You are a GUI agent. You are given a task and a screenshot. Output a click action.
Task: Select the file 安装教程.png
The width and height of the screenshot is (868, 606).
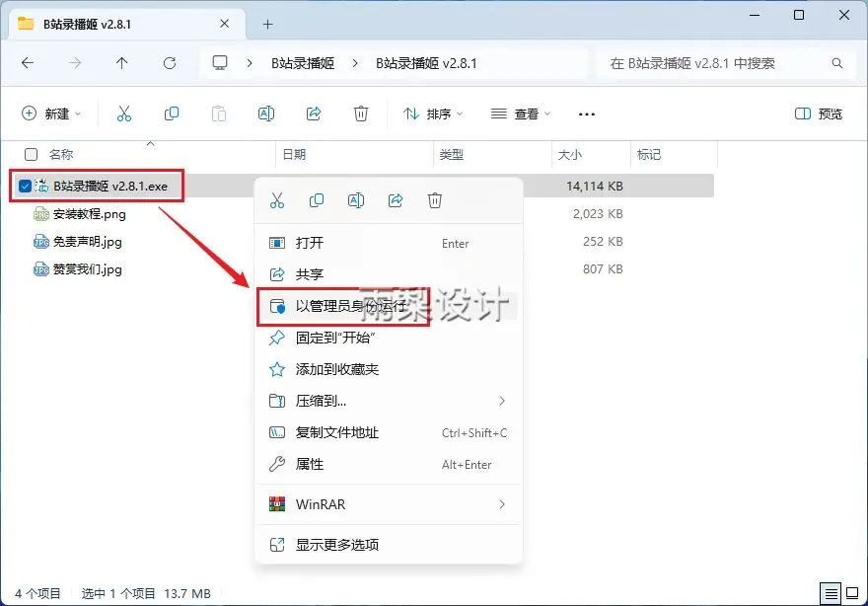(89, 214)
